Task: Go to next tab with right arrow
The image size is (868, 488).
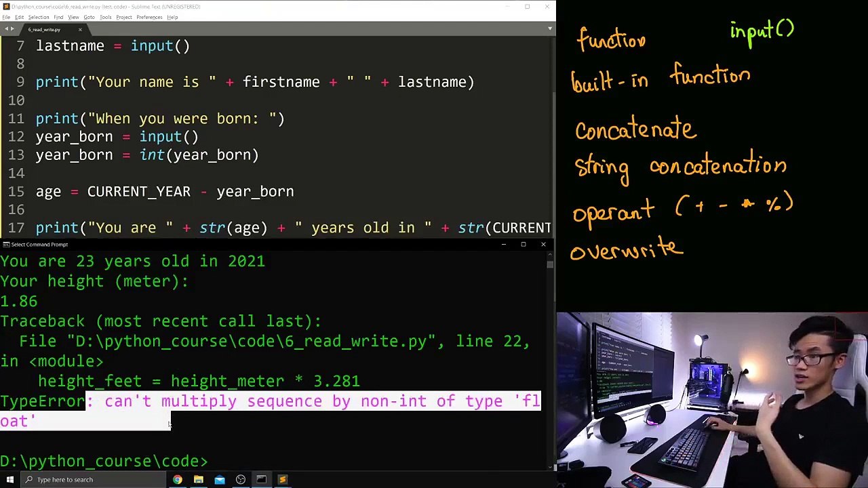Action: coord(12,29)
